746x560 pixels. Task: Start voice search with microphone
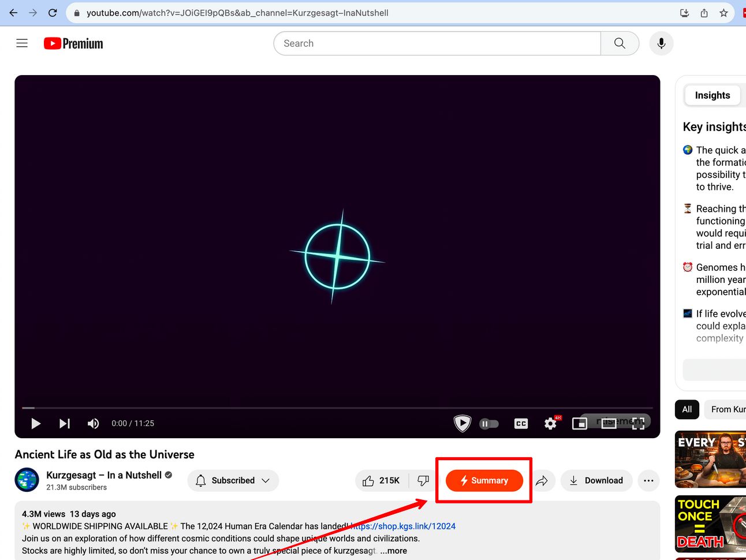tap(661, 43)
